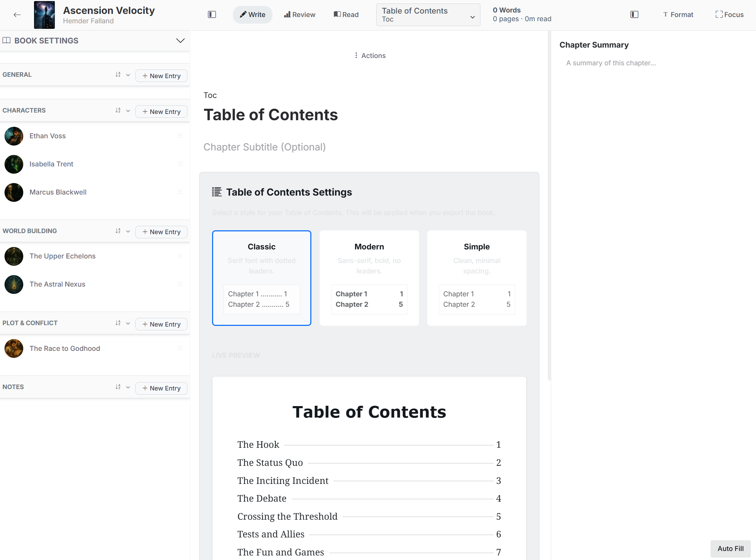Edit the Table of Contents chapter title

tap(271, 115)
